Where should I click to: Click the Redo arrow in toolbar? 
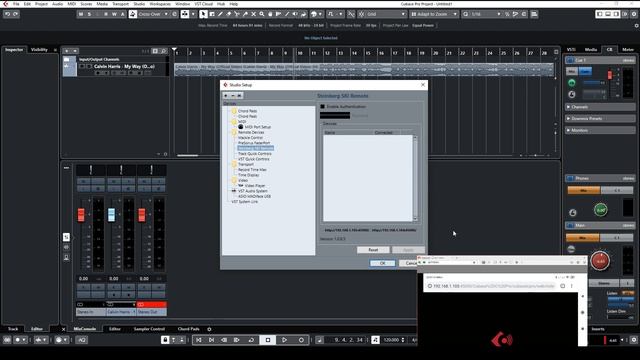coord(16,14)
